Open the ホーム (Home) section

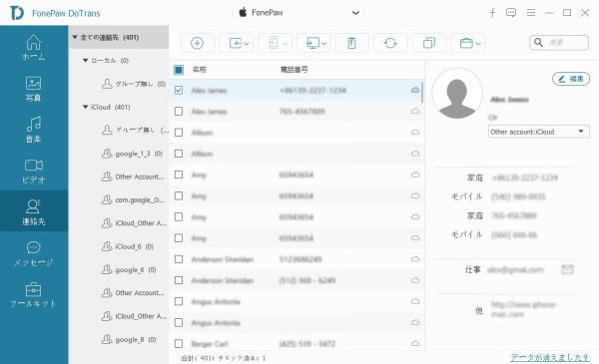coord(34,48)
